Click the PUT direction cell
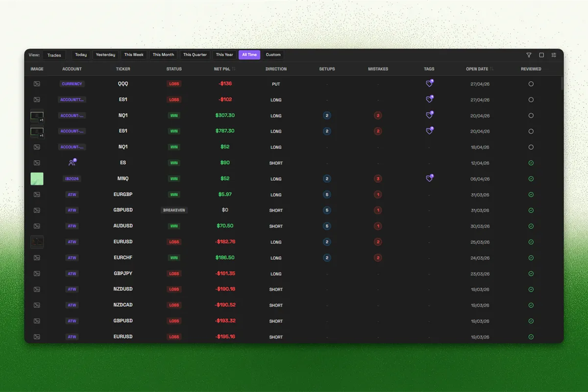 [276, 84]
